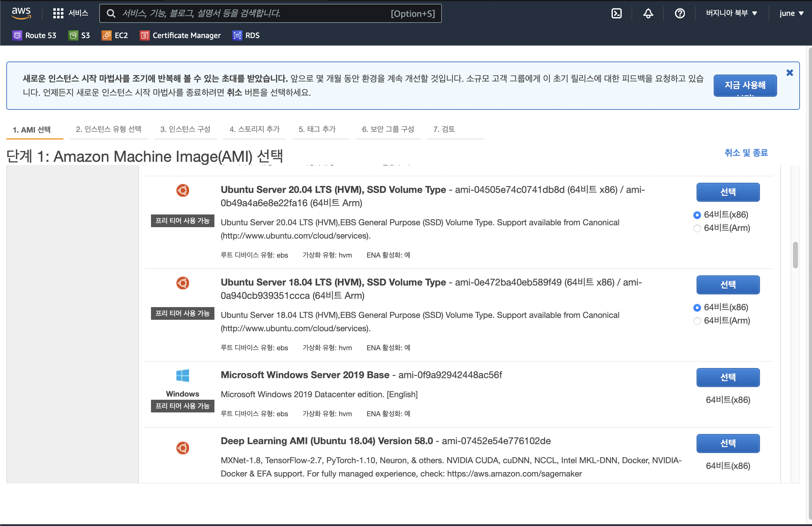812x526 pixels.
Task: Select 64-bit Arm for Ubuntu 18.04
Action: point(697,321)
